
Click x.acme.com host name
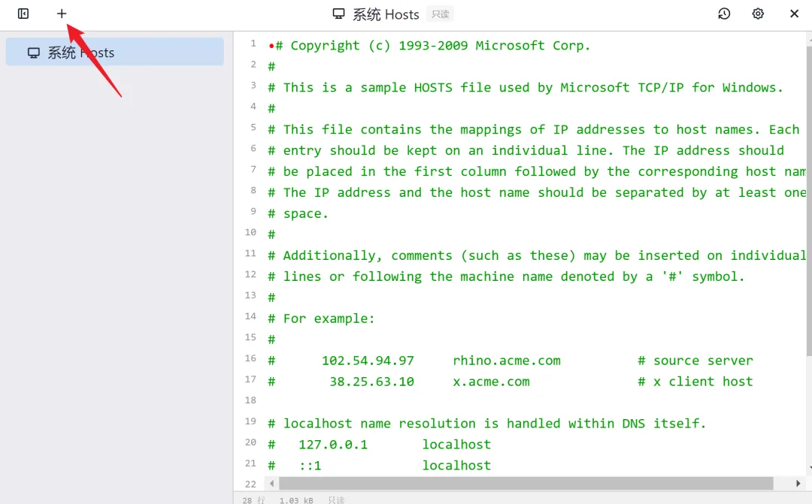pos(491,382)
